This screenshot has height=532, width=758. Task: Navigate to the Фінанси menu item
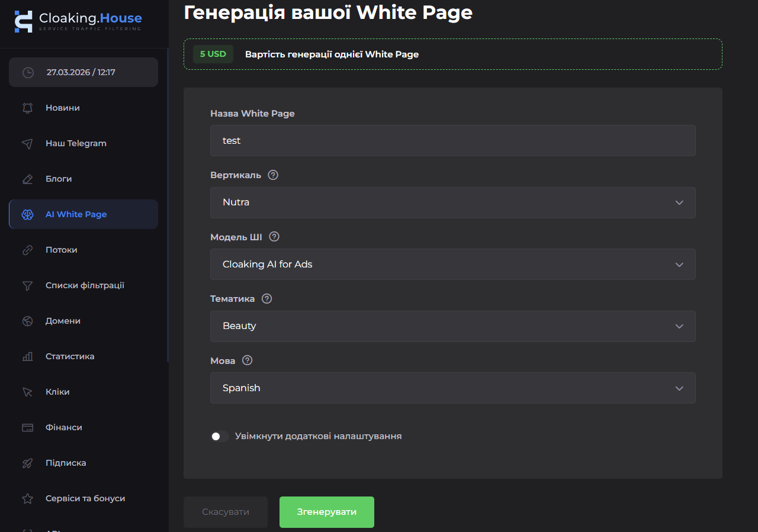pos(62,427)
